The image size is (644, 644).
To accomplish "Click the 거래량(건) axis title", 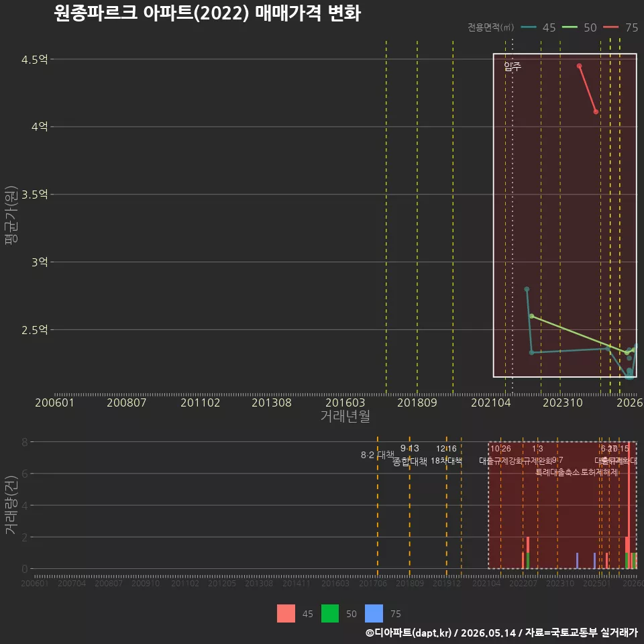I will tap(11, 504).
